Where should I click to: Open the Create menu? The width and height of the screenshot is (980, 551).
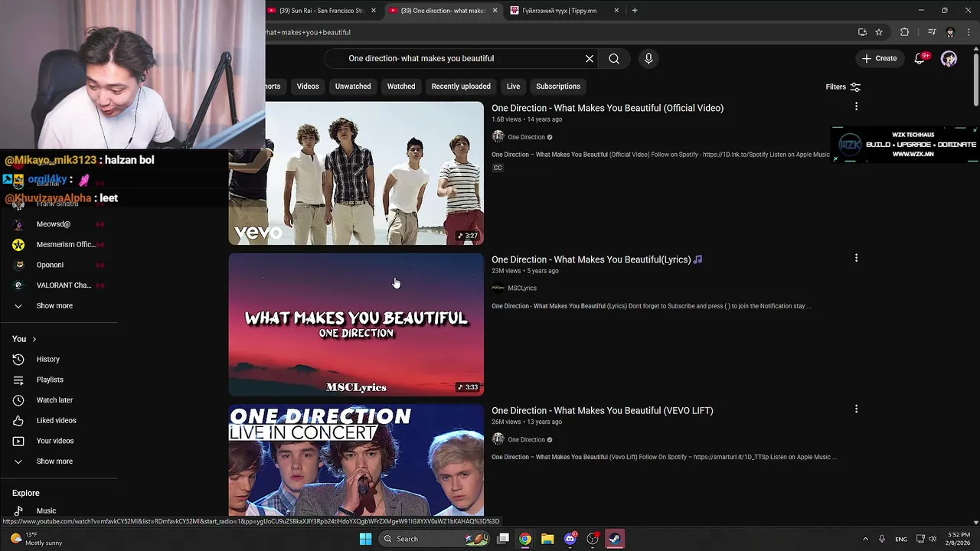click(879, 58)
